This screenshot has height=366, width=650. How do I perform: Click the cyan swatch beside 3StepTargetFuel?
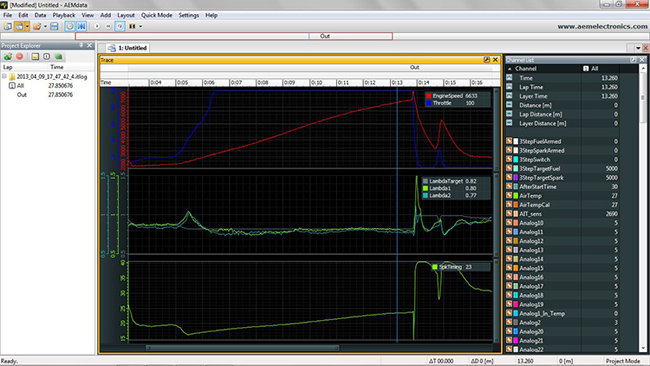coord(516,169)
